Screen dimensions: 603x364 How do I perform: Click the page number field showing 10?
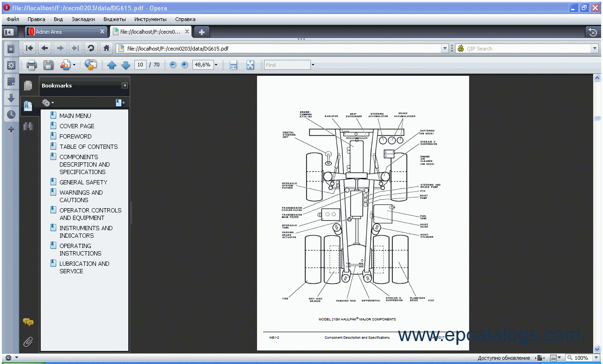[x=140, y=65]
